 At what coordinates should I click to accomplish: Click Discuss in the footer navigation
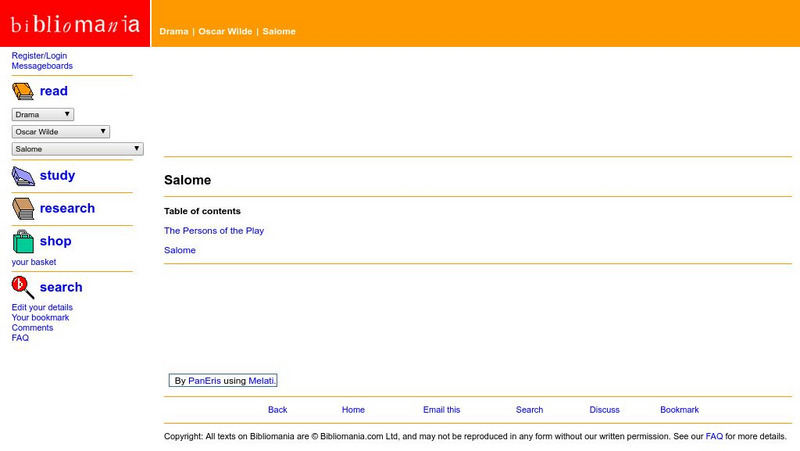(x=604, y=410)
